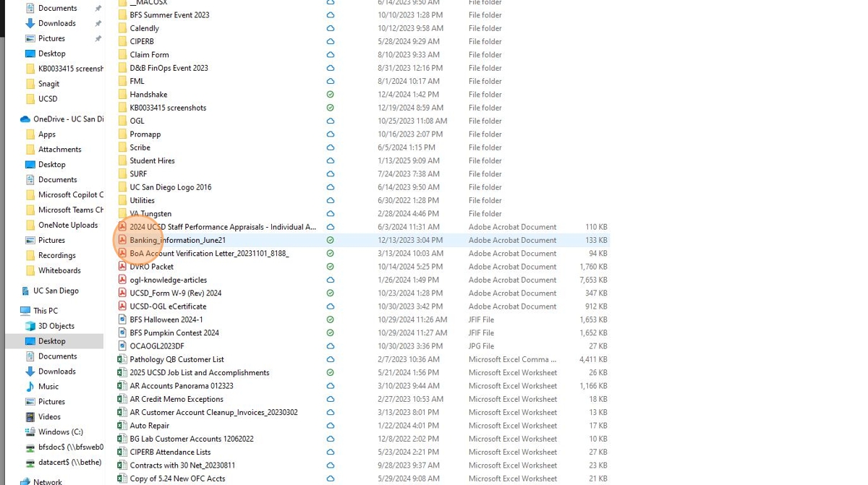
Task: Select This PC in the navigation pane
Action: point(46,311)
